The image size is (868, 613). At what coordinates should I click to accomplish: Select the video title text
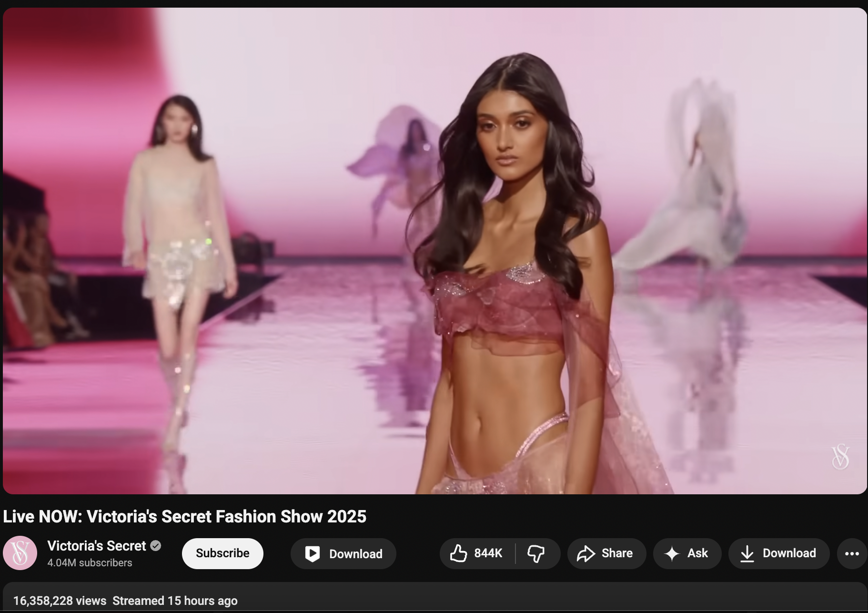tap(185, 517)
